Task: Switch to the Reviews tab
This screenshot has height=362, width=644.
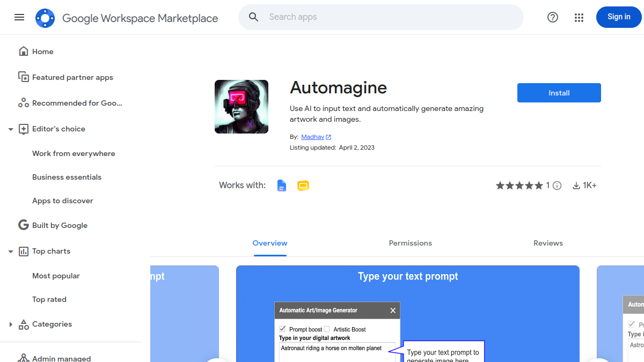Action: click(548, 243)
